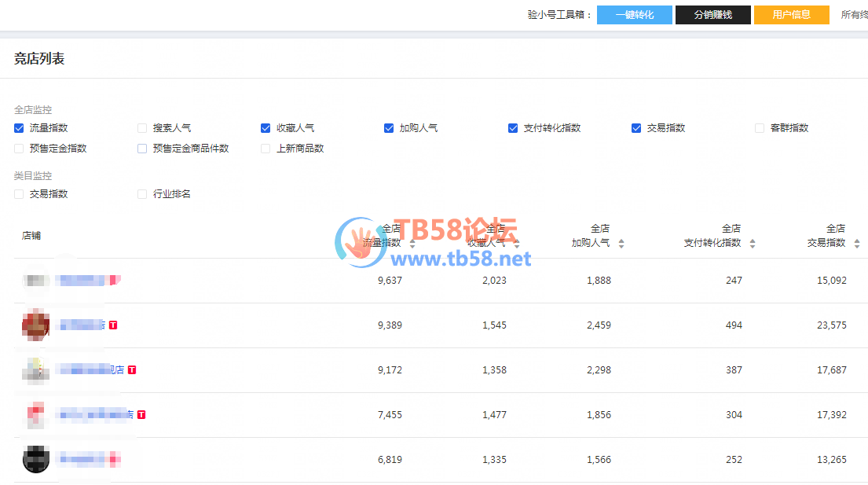Open the 用户信息 orange button
The width and height of the screenshot is (868, 485).
791,15
